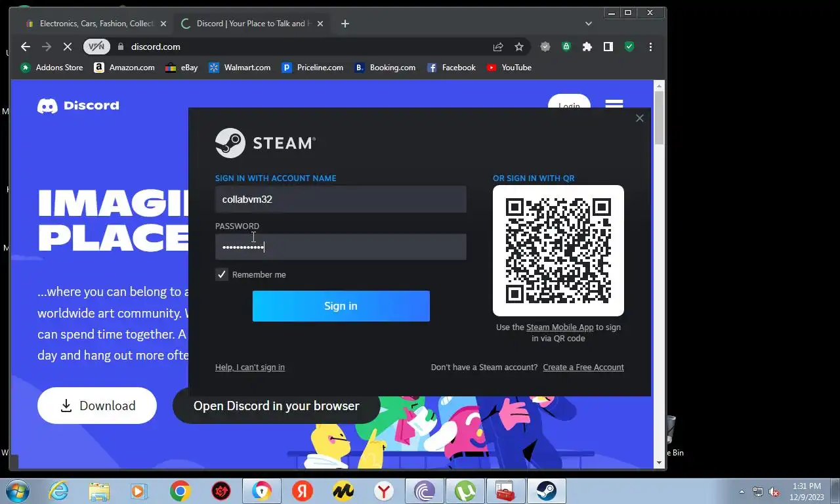This screenshot has width=840, height=504.
Task: Click the blue Sign in button
Action: click(x=341, y=306)
